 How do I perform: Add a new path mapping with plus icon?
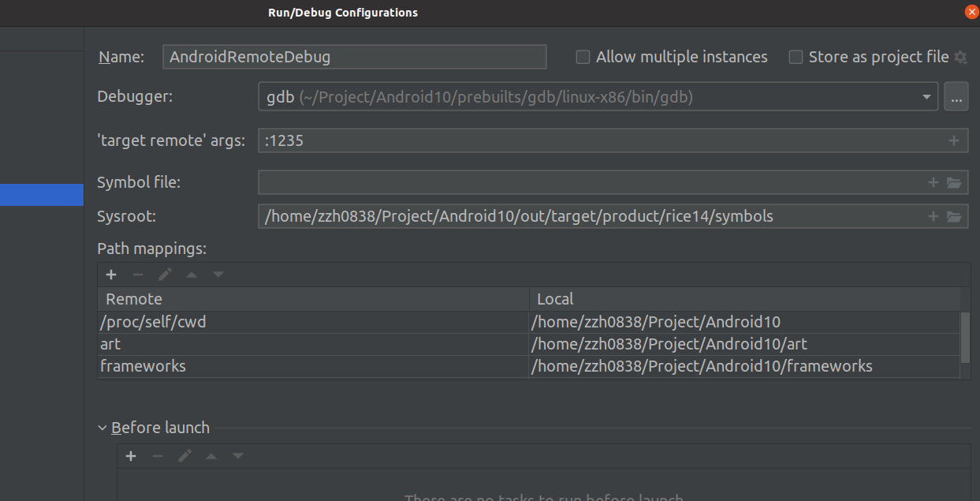[111, 275]
